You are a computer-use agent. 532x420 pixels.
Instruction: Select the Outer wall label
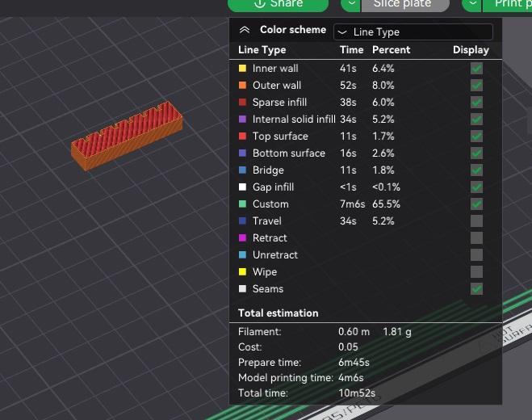pyautogui.click(x=277, y=86)
